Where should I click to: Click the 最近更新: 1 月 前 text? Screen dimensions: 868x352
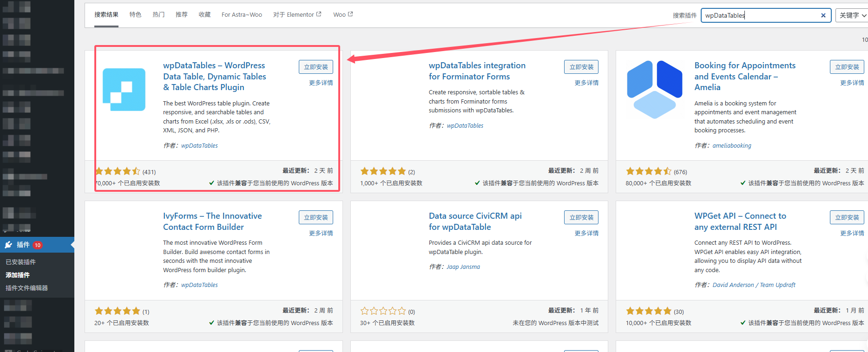pyautogui.click(x=839, y=310)
